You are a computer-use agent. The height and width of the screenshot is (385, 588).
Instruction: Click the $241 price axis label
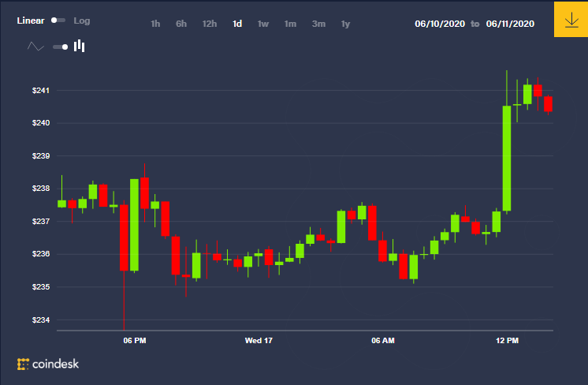pyautogui.click(x=41, y=91)
